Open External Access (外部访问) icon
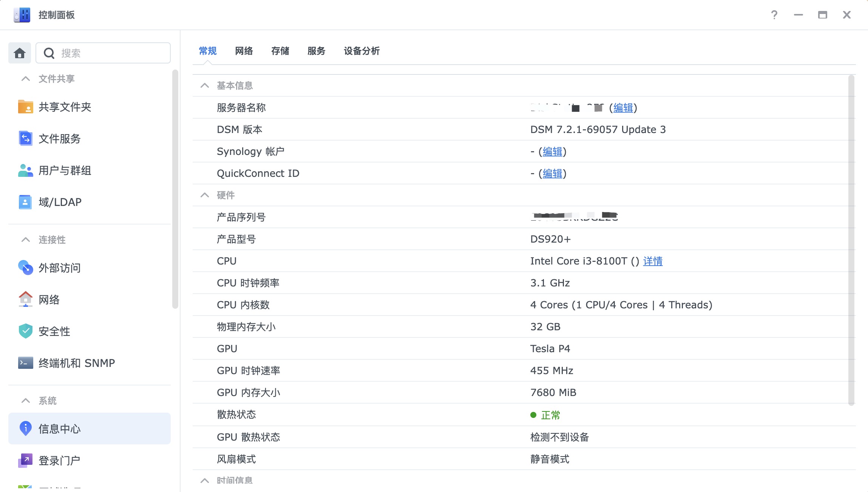The height and width of the screenshot is (492, 868). (25, 268)
